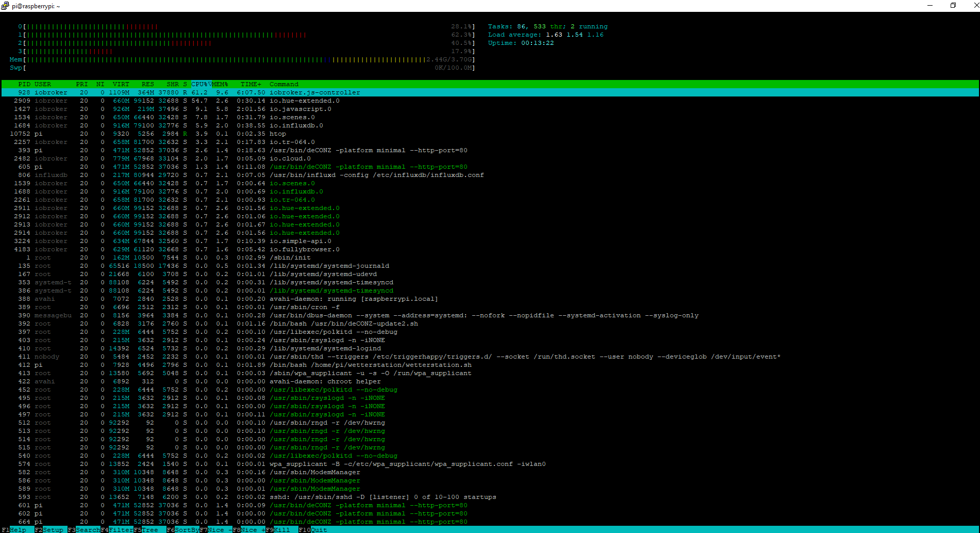Sort processes by the MEM% column header

[x=220, y=84]
